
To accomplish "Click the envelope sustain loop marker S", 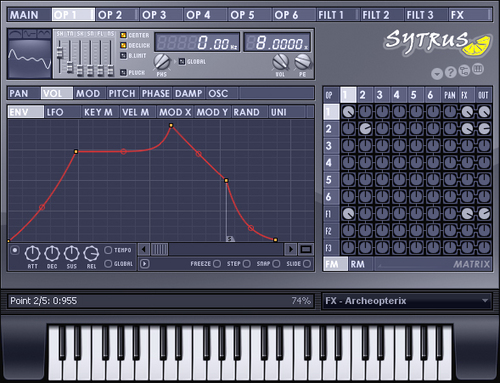I will (230, 239).
